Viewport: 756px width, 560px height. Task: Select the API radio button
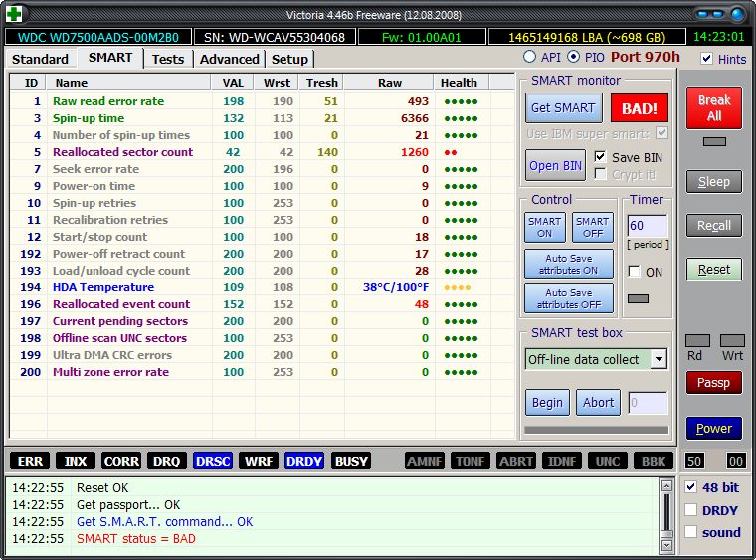tap(529, 57)
